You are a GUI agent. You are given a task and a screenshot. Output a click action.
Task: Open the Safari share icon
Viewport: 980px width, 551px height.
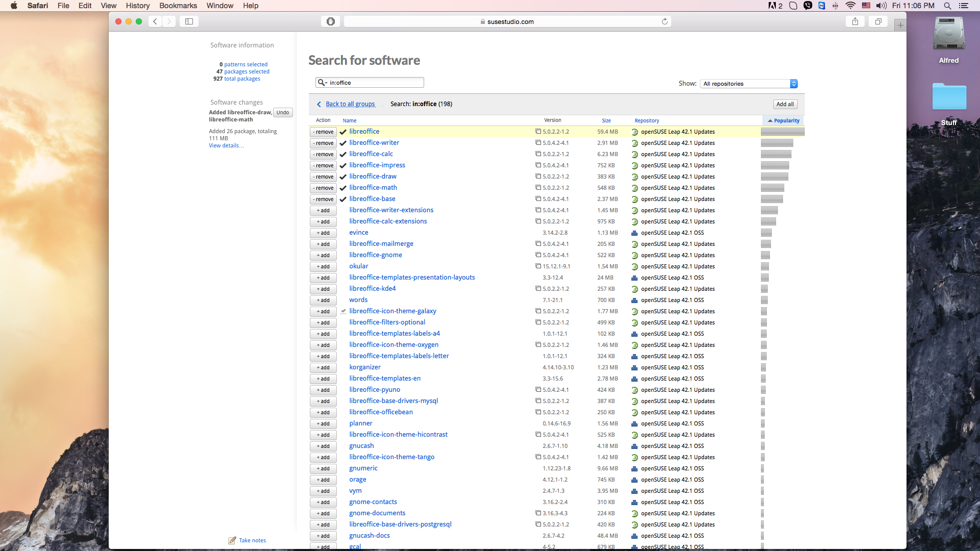pos(855,21)
